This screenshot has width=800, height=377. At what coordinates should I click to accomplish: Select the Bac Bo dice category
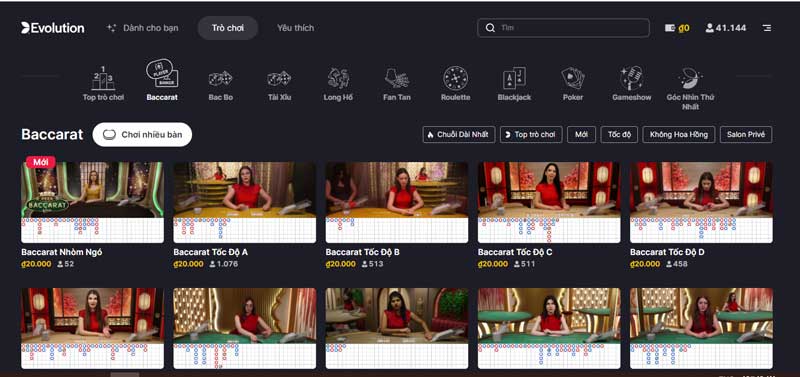[220, 84]
